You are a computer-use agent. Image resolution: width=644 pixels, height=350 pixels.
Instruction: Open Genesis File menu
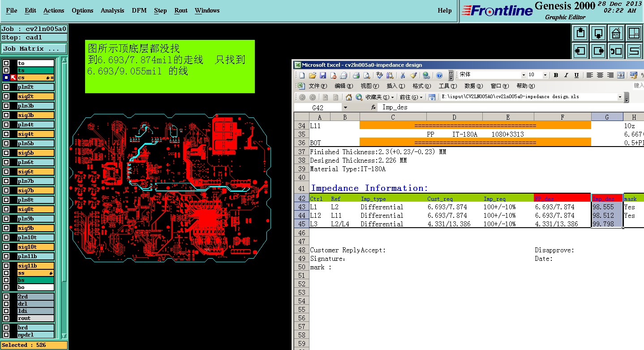click(12, 10)
